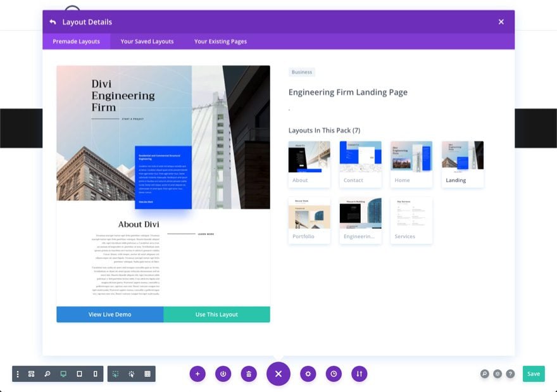
Task: Click the back arrow in Layout Details header
Action: click(x=53, y=22)
